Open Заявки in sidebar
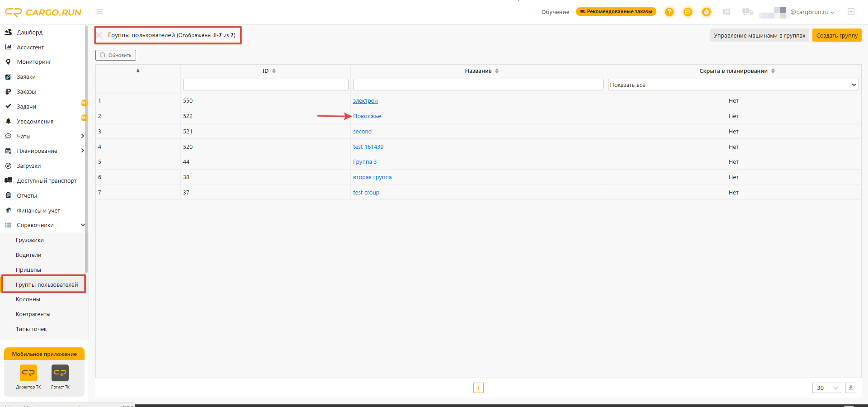868x407 pixels. 26,77
